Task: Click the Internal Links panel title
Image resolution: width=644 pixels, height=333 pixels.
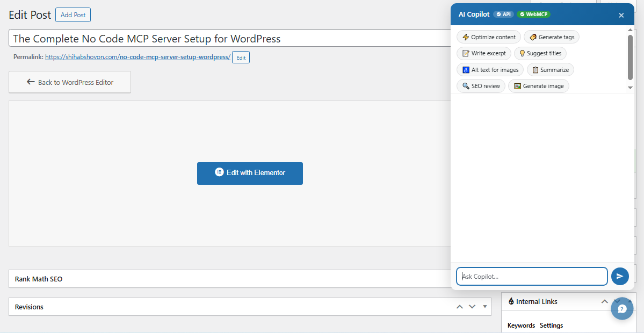Action: click(537, 301)
